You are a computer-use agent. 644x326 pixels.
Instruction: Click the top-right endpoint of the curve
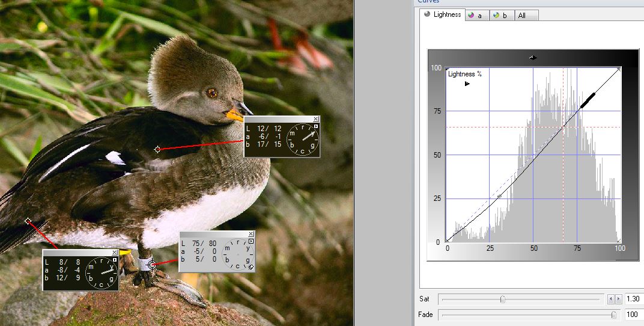[619, 69]
